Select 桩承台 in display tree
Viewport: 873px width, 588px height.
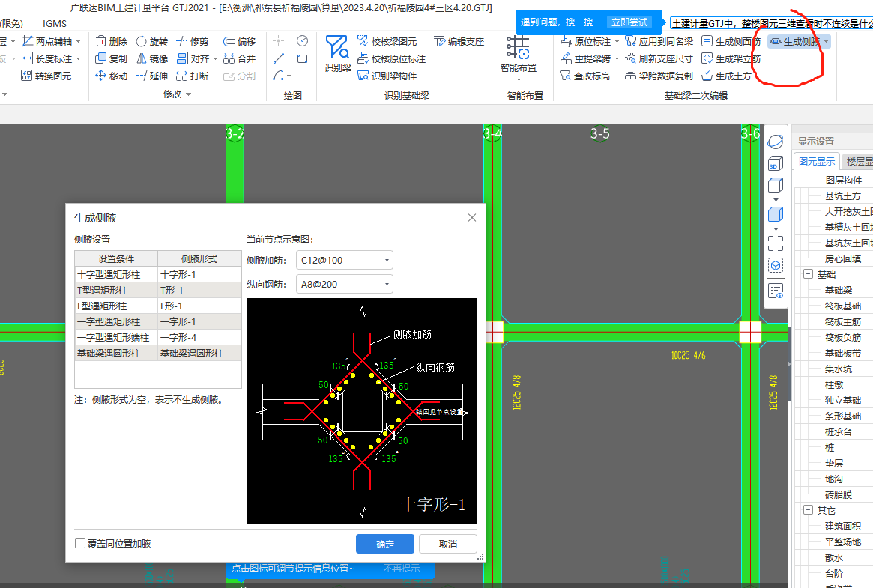pyautogui.click(x=839, y=431)
